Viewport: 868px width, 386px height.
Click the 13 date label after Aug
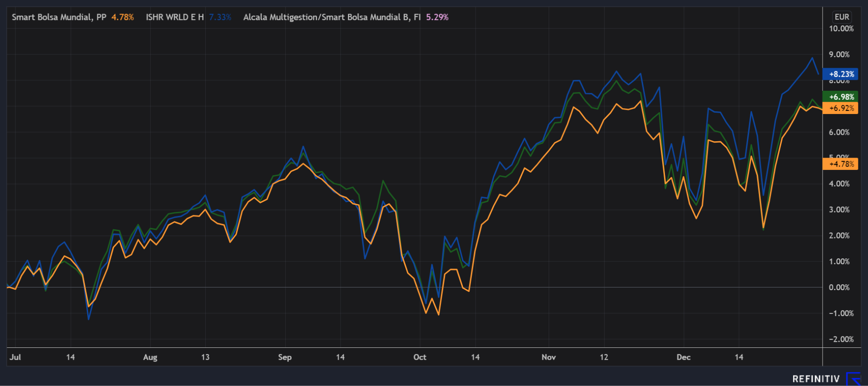tap(205, 357)
